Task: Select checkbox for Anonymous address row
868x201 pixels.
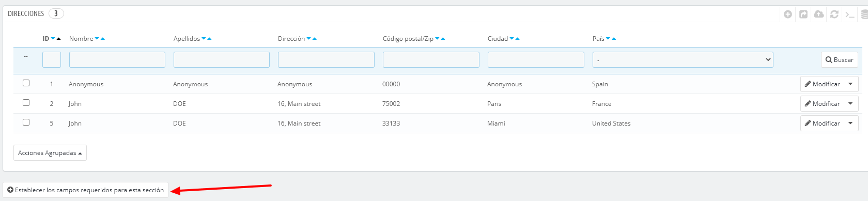Action: [x=26, y=83]
